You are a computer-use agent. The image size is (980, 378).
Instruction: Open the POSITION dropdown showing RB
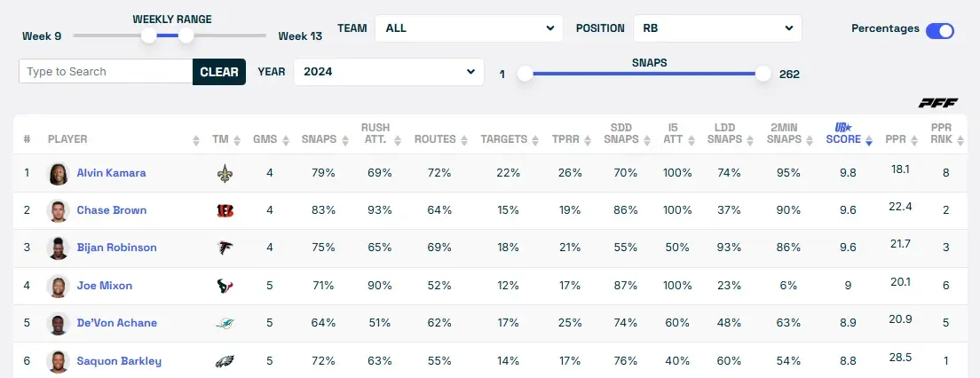point(717,28)
